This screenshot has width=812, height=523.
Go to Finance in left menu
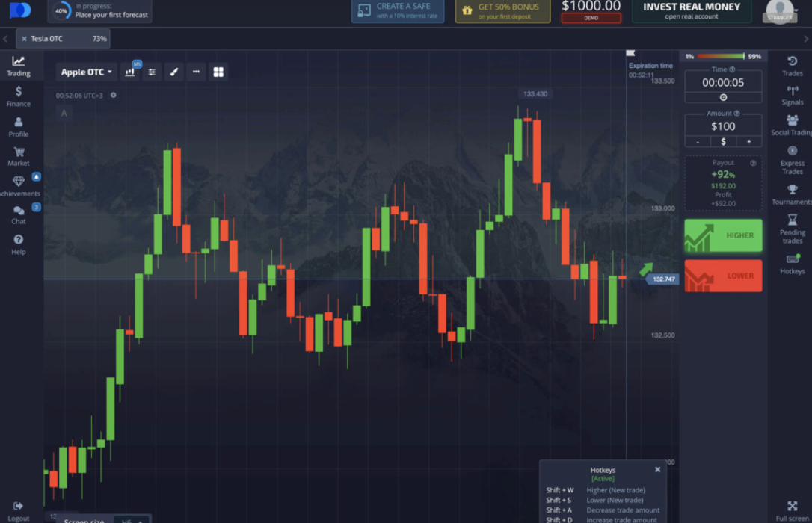(x=19, y=96)
